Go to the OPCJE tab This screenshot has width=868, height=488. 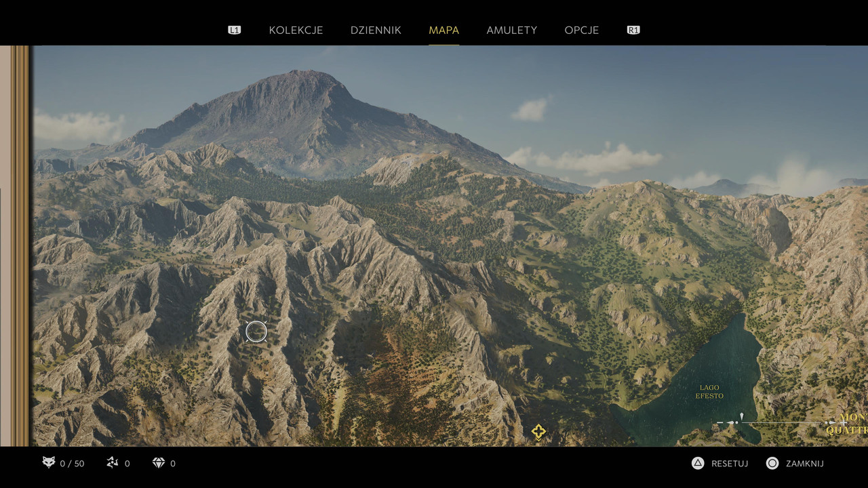(581, 30)
